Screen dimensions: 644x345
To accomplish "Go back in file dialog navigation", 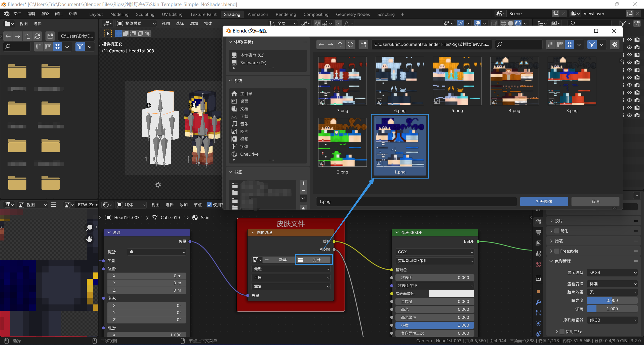I will [x=321, y=45].
